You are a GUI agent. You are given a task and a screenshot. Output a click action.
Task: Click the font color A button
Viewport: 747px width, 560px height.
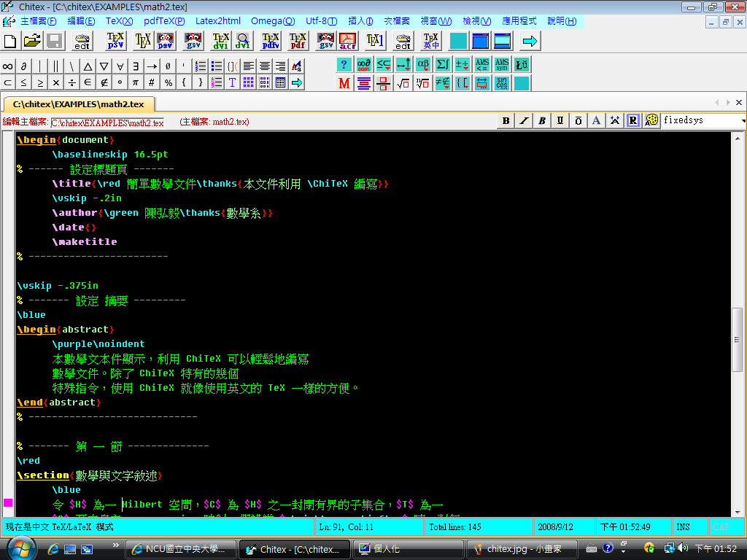597,120
